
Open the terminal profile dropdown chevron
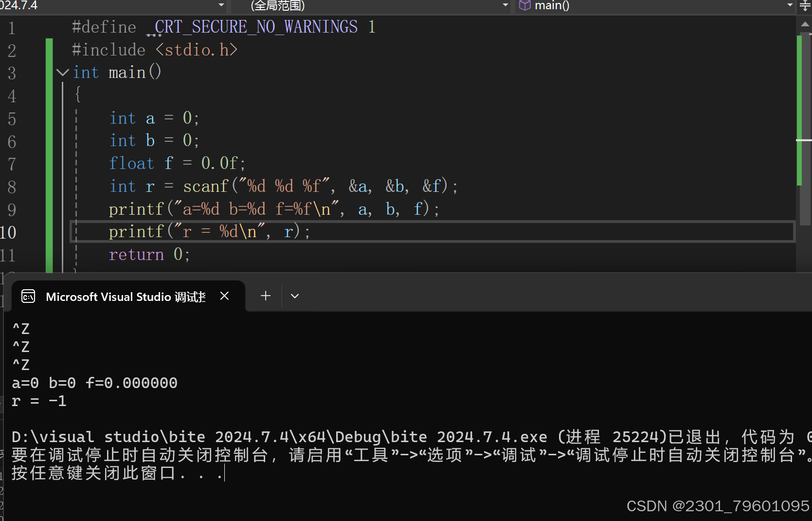click(295, 296)
